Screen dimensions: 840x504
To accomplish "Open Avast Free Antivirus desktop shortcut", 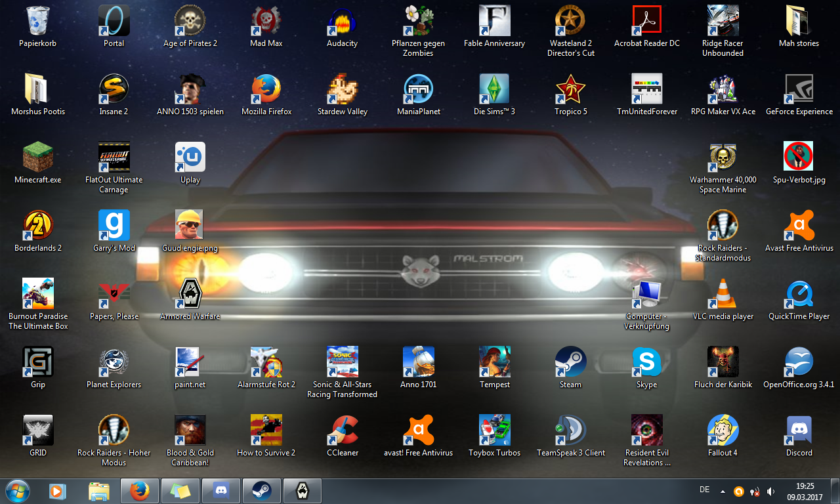I will pos(799,226).
